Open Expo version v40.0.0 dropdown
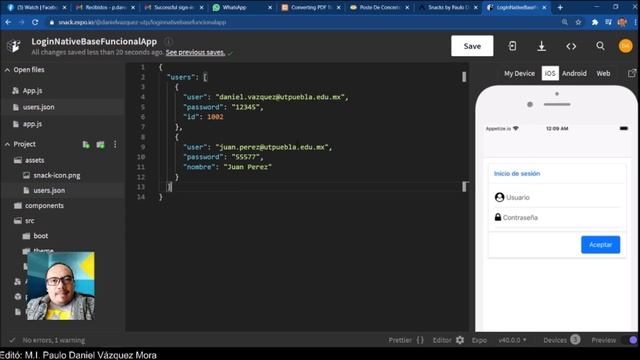Viewport: 640px width, 360px height. 512,340
